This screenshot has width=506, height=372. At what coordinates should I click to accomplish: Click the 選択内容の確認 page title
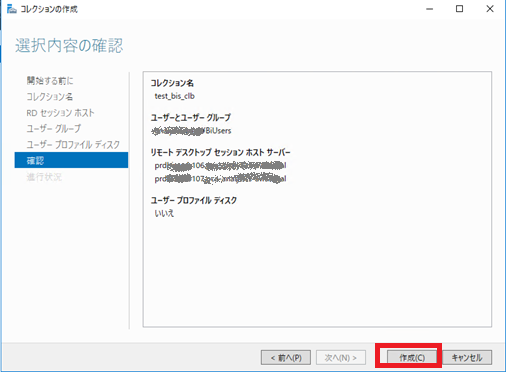(x=69, y=45)
